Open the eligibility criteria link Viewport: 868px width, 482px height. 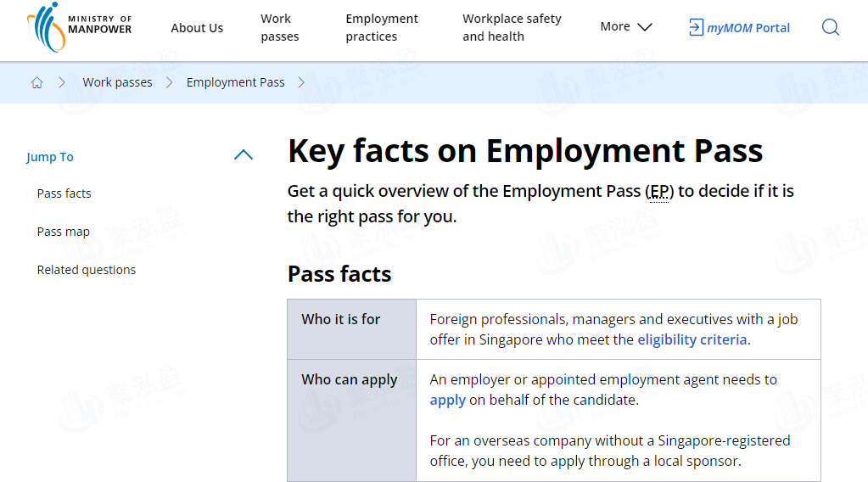coord(692,339)
